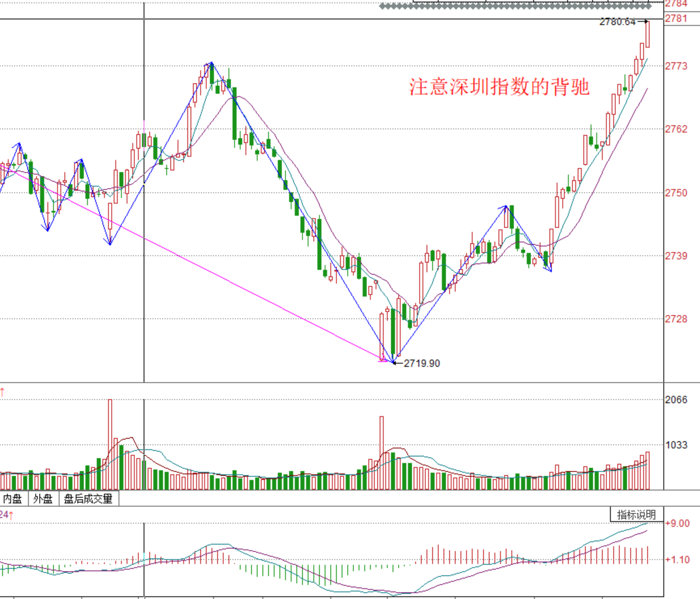Click the 2781 current price axis label
This screenshot has height=599, width=700.
tap(676, 19)
